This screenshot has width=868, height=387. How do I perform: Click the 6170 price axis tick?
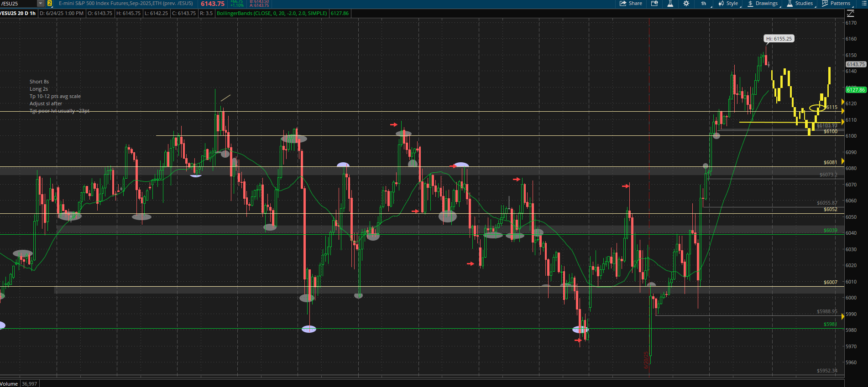click(x=851, y=23)
